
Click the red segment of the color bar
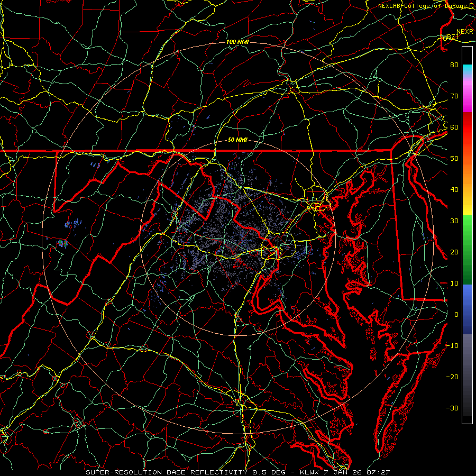467,127
